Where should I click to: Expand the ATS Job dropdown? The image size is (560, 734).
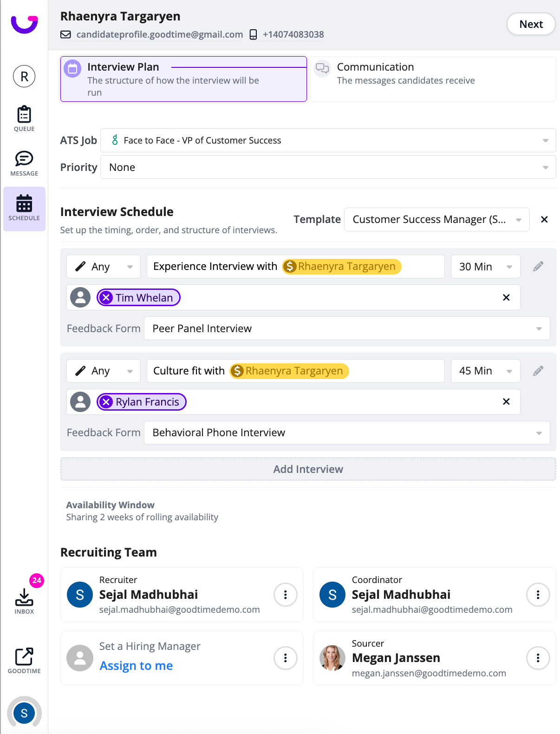click(545, 140)
